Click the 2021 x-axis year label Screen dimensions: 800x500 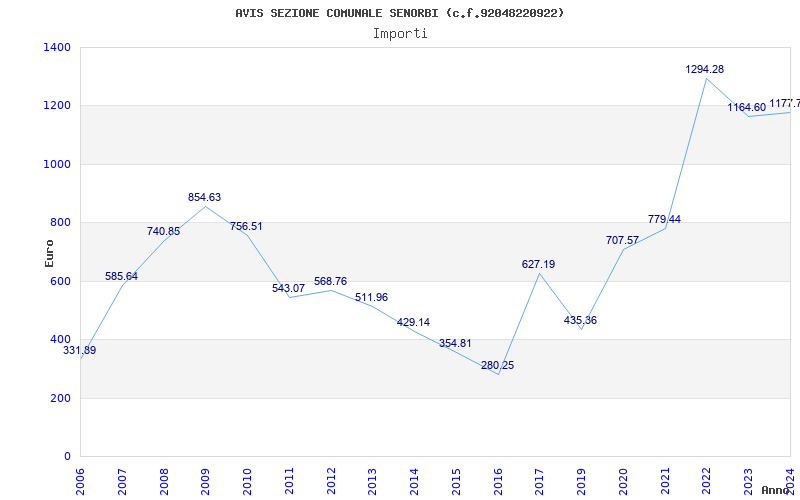click(665, 482)
